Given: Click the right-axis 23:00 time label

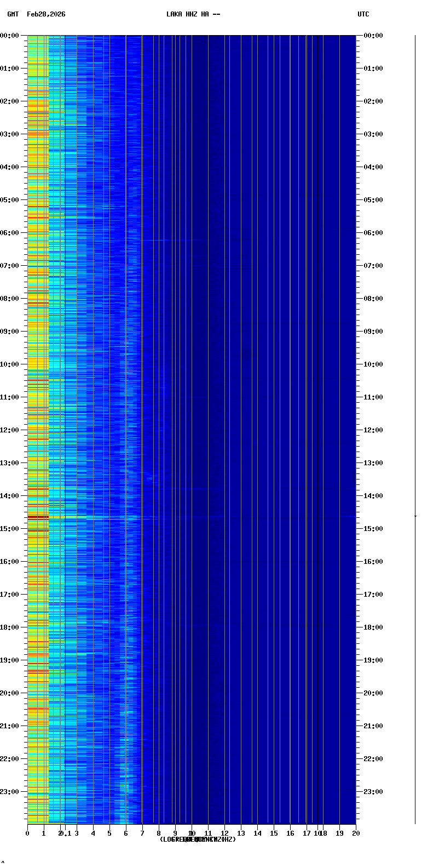Looking at the screenshot, I should (x=373, y=792).
